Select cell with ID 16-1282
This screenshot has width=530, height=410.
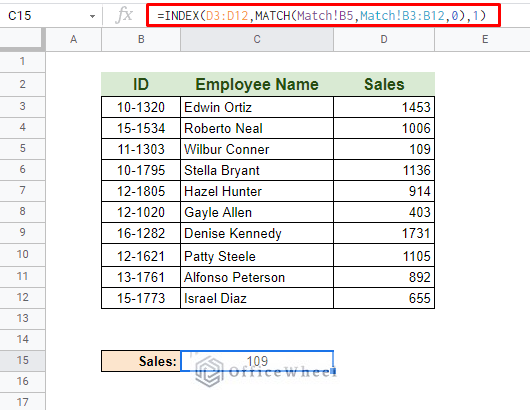click(x=141, y=233)
